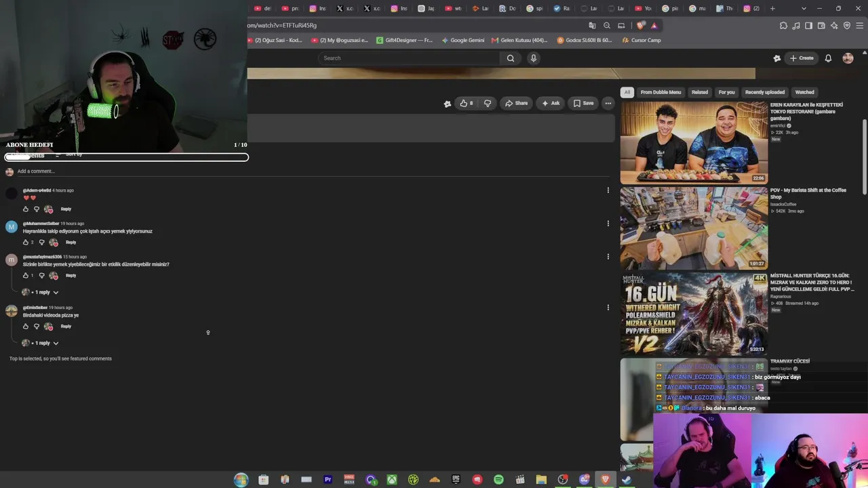Open Steam from the taskbar
The image size is (868, 488).
[627, 480]
